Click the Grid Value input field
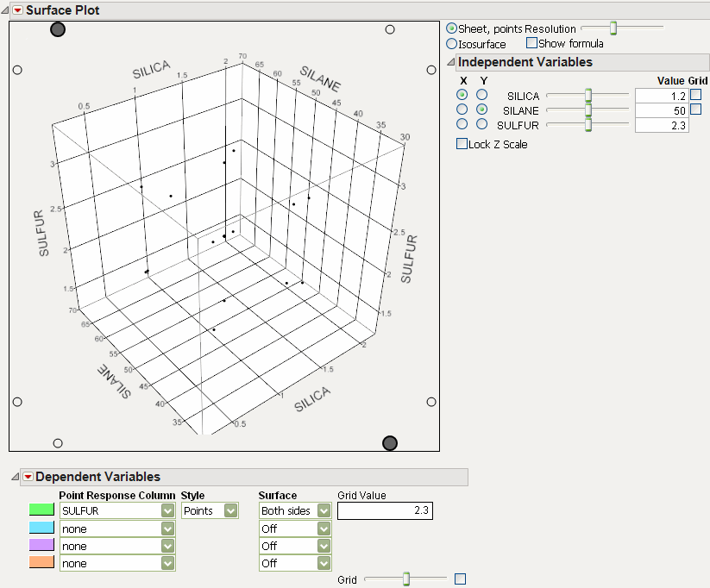The height and width of the screenshot is (588, 710). pos(384,511)
